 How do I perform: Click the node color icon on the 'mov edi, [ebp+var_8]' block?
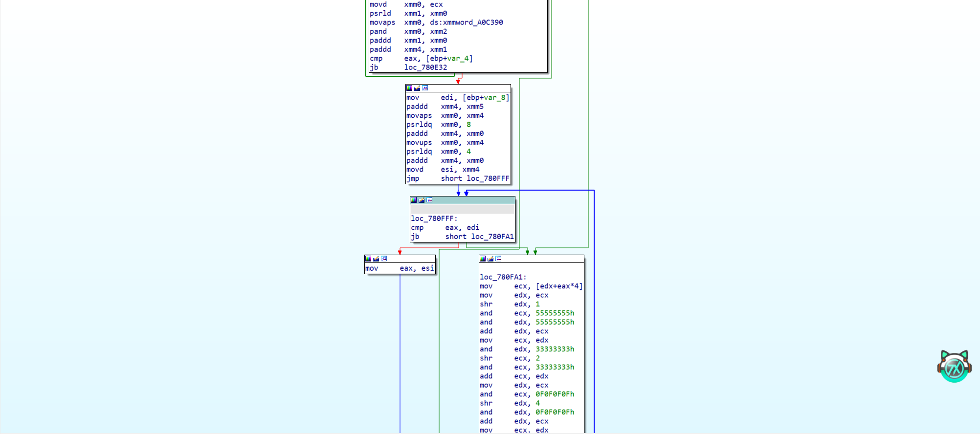(409, 88)
